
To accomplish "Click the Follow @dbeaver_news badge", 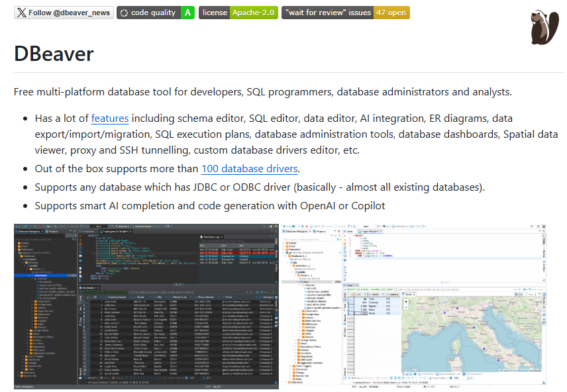I will 64,13.
